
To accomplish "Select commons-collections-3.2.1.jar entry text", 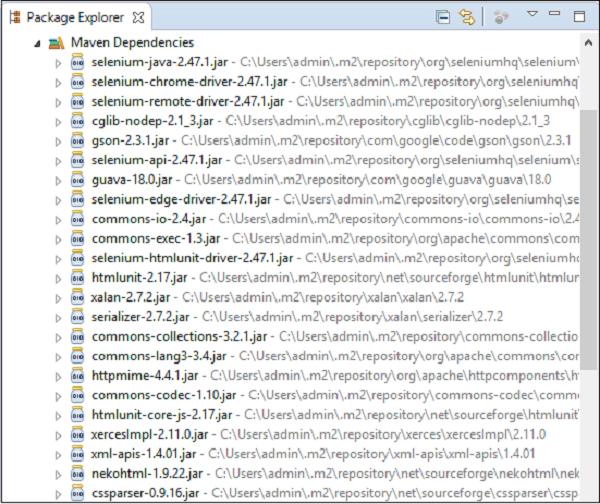I will 179,336.
